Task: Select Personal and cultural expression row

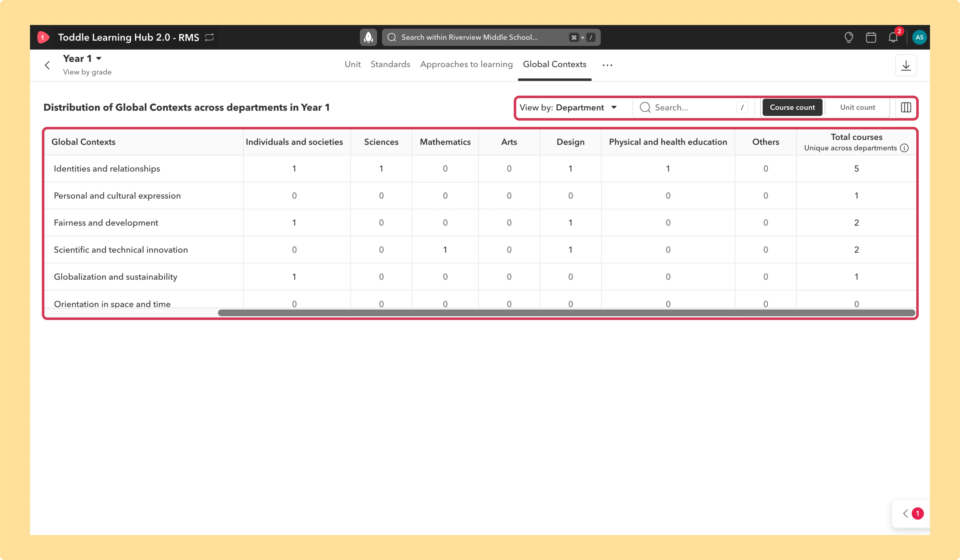Action: 480,196
